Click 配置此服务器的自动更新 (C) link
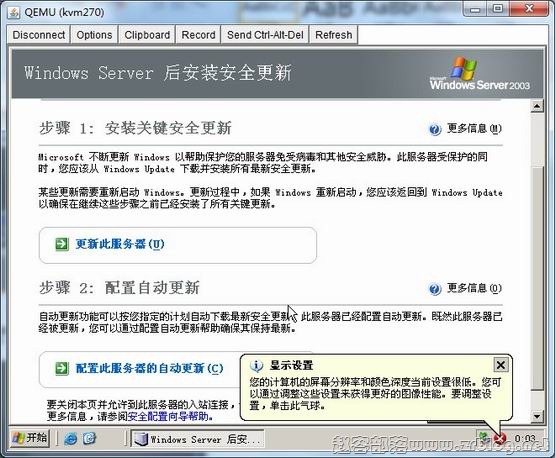Screen dimensions: 555x458 coord(149,368)
